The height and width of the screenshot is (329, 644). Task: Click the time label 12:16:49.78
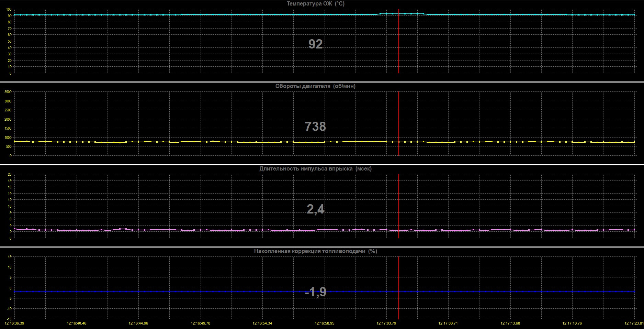point(201,323)
